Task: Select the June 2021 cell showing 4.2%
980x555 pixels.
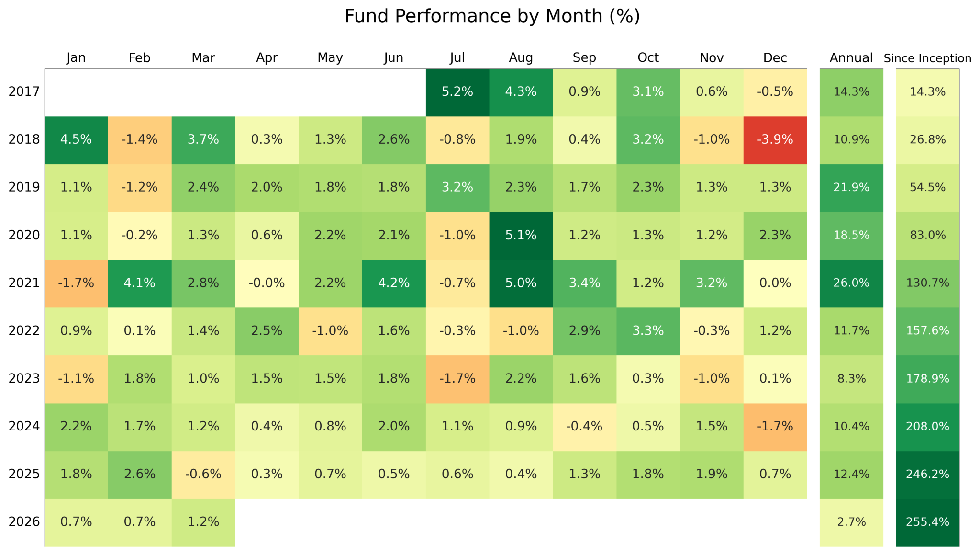Action: coord(393,283)
